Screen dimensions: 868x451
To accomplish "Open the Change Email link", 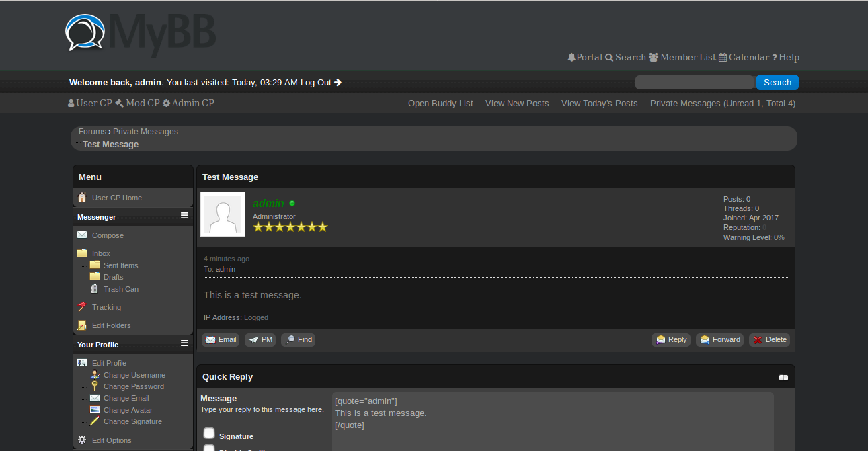I will click(x=126, y=398).
